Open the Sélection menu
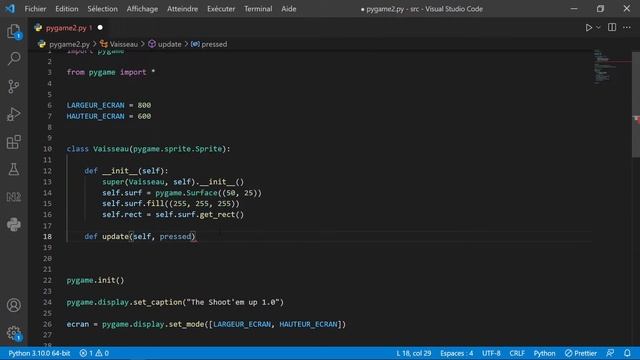Viewport: 640px width, 360px height. click(102, 9)
